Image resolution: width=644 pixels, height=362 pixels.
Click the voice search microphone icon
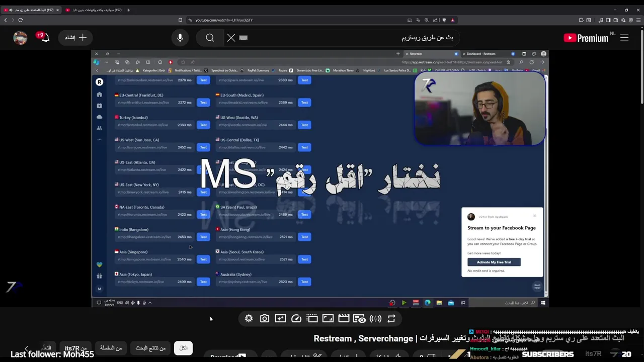click(x=180, y=38)
